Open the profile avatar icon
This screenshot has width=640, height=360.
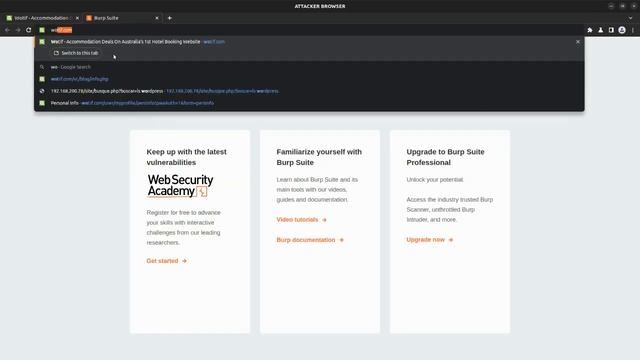point(622,30)
